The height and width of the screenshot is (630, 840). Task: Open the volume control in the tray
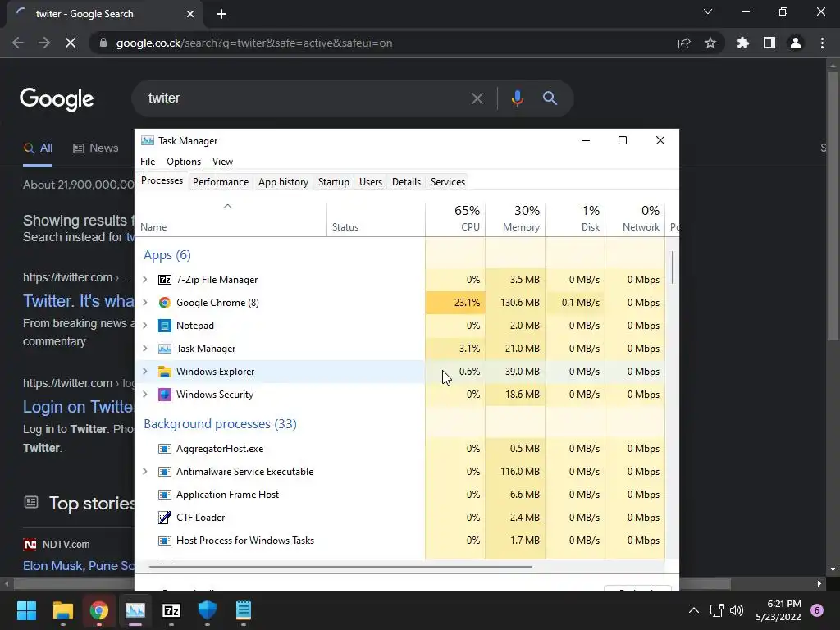[737, 610]
